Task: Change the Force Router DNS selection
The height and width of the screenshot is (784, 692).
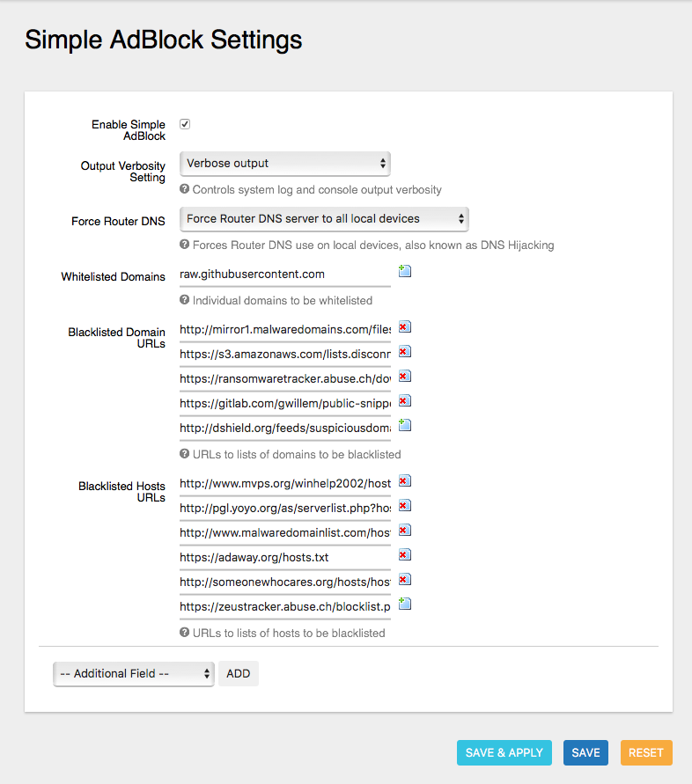Action: 324,219
